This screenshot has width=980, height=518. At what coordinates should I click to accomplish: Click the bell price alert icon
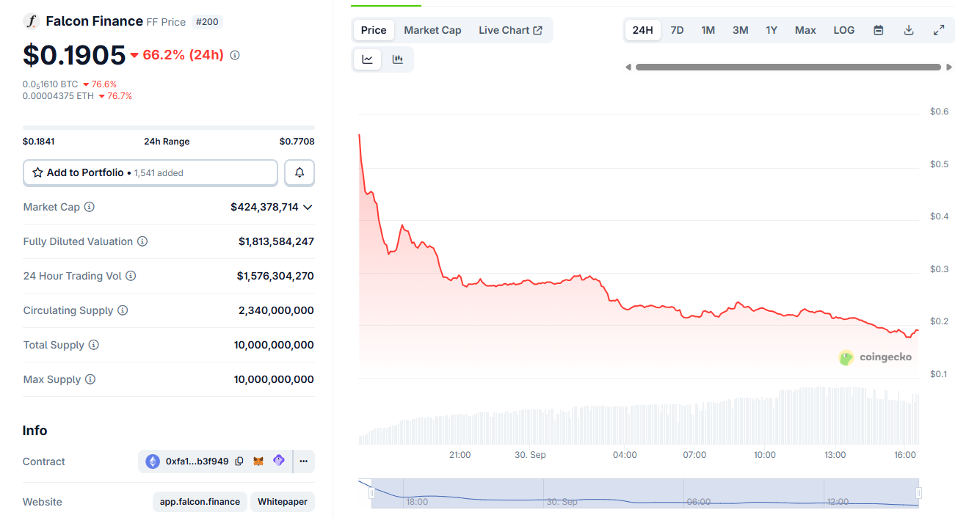(x=300, y=172)
